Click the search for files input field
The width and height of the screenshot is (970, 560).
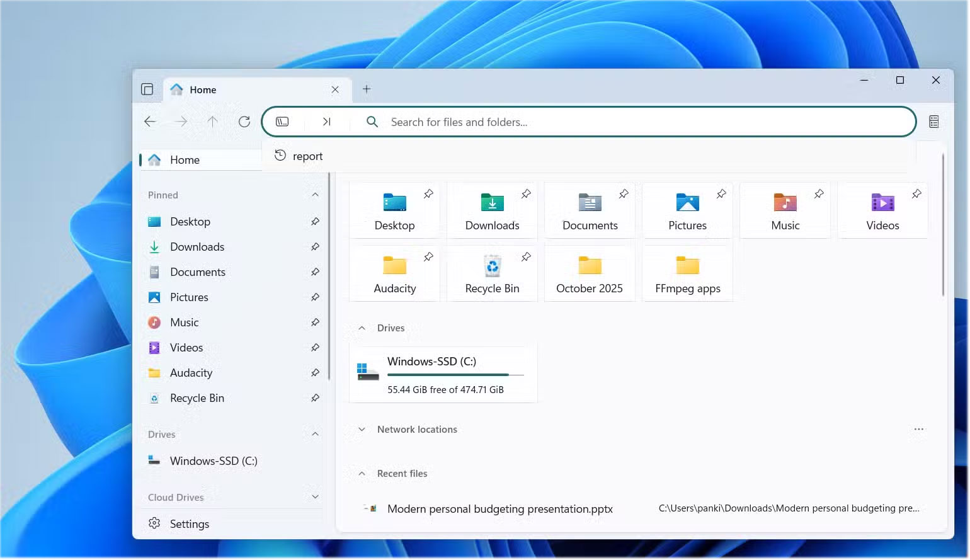coord(567,122)
